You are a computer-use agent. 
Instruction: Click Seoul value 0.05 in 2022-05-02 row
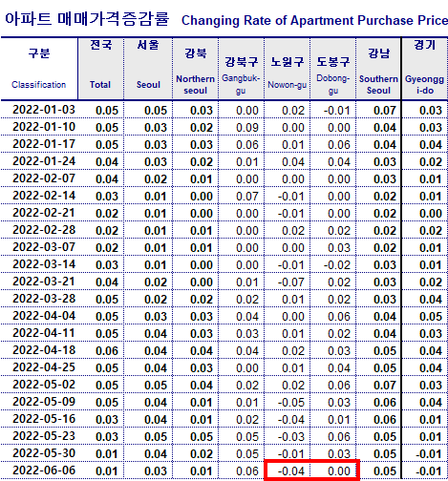(156, 386)
